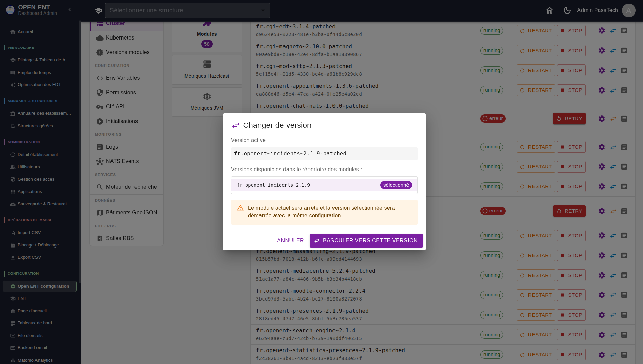Image resolution: width=643 pixels, height=364 pixels.
Task: Open Structures gérées sidebar link
Action: coord(40,126)
